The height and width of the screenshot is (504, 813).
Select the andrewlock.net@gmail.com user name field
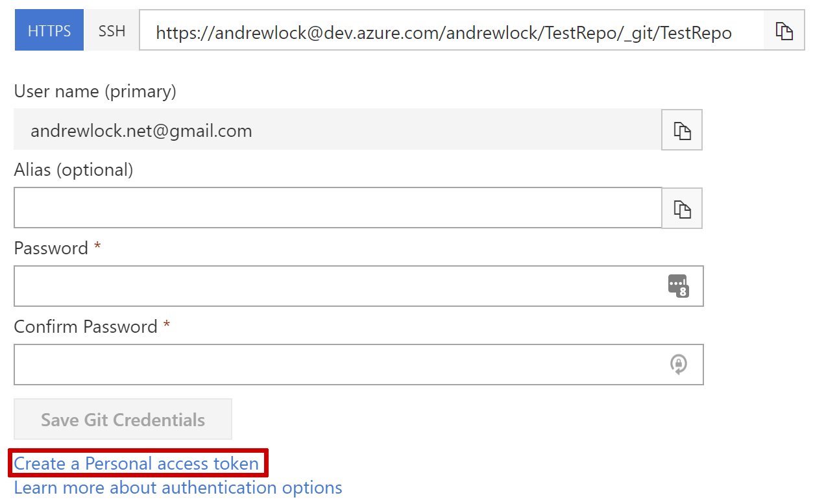pyautogui.click(x=337, y=130)
